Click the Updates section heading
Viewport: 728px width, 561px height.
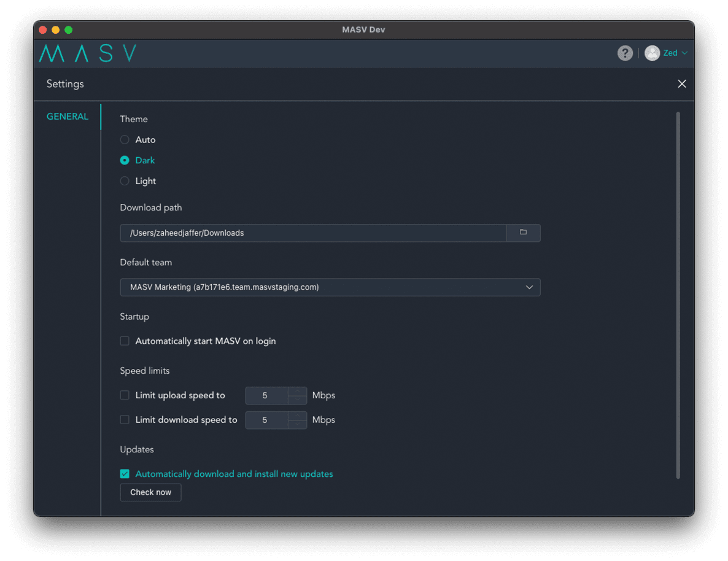[x=137, y=449]
